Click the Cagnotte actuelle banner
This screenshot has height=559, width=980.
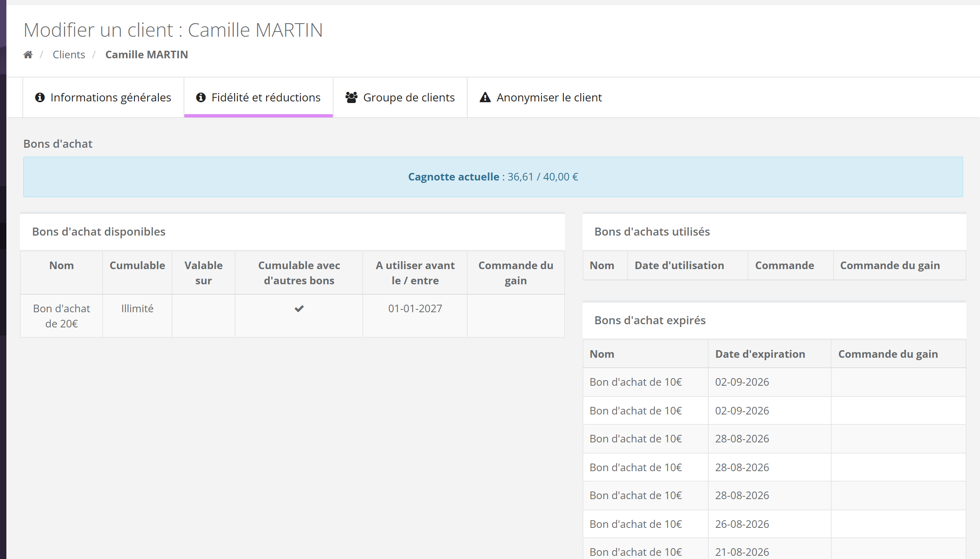pos(493,177)
